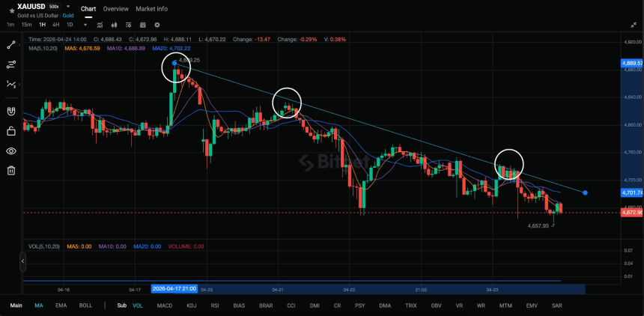
Task: Open the XAUUSD symbol dropdown arrow
Action: click(x=68, y=7)
